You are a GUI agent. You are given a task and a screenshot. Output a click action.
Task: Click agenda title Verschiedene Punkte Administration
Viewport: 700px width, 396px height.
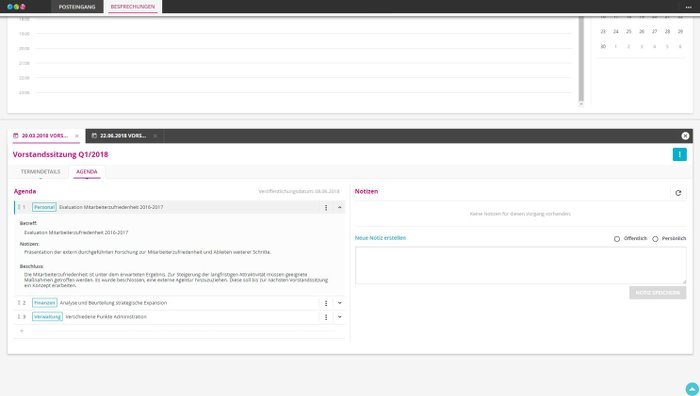[x=106, y=317]
